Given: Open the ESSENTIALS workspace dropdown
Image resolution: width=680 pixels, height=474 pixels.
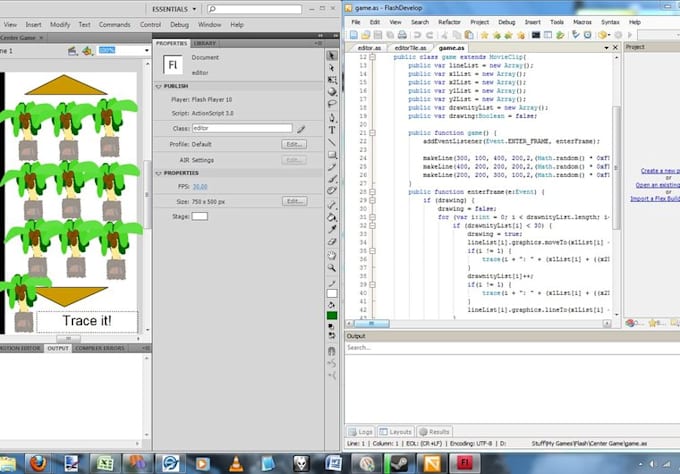Looking at the screenshot, I should pyautogui.click(x=174, y=9).
